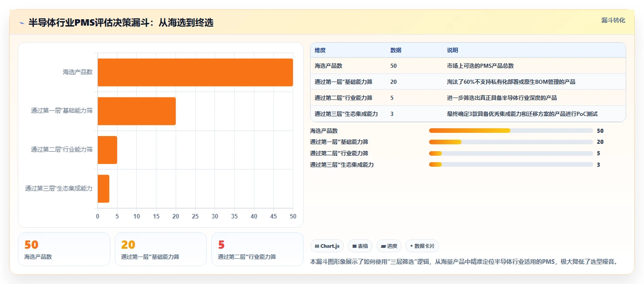Click the 通过第一层"基础能力筛 chart bar
The height and width of the screenshot is (284, 644).
[137, 111]
